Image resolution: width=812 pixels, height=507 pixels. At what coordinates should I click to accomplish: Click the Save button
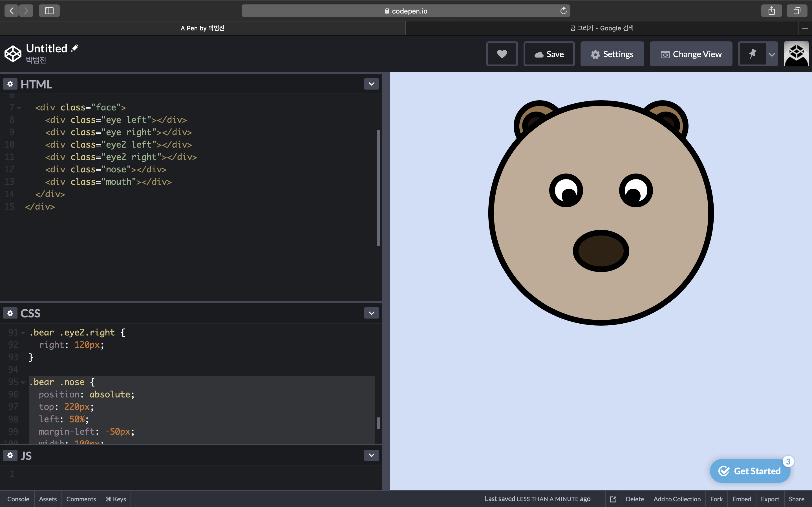[x=549, y=54]
